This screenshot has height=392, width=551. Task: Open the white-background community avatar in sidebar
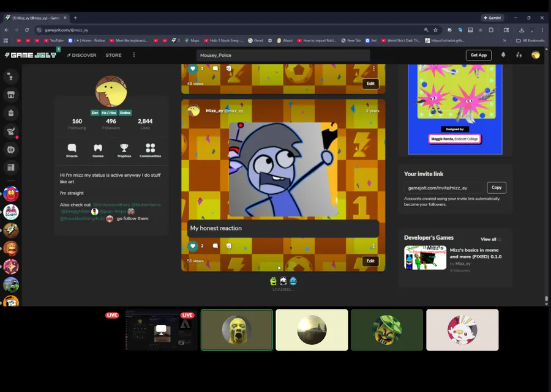pos(11,212)
